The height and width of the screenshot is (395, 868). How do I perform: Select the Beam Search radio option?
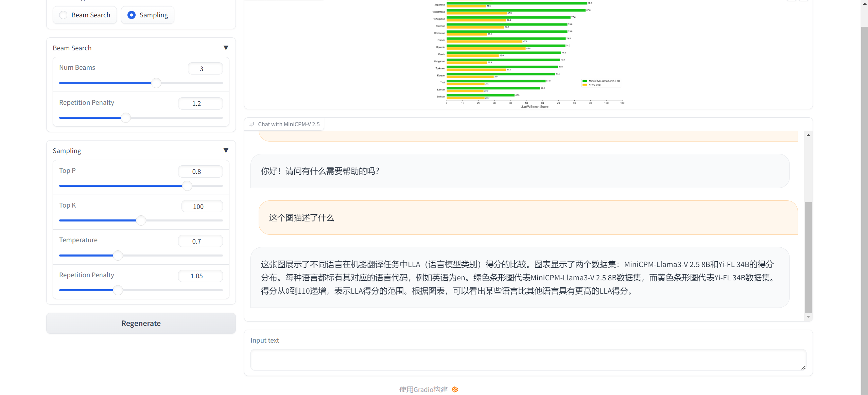pos(85,15)
